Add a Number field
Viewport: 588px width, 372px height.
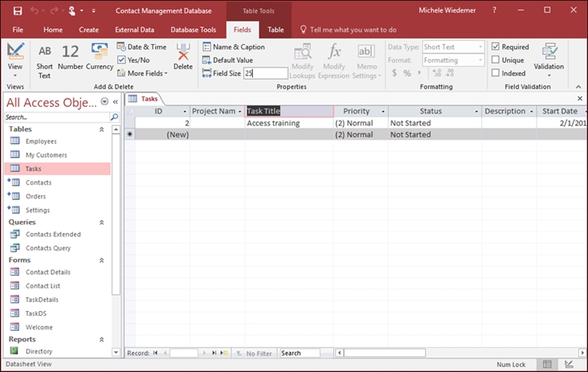(70, 57)
